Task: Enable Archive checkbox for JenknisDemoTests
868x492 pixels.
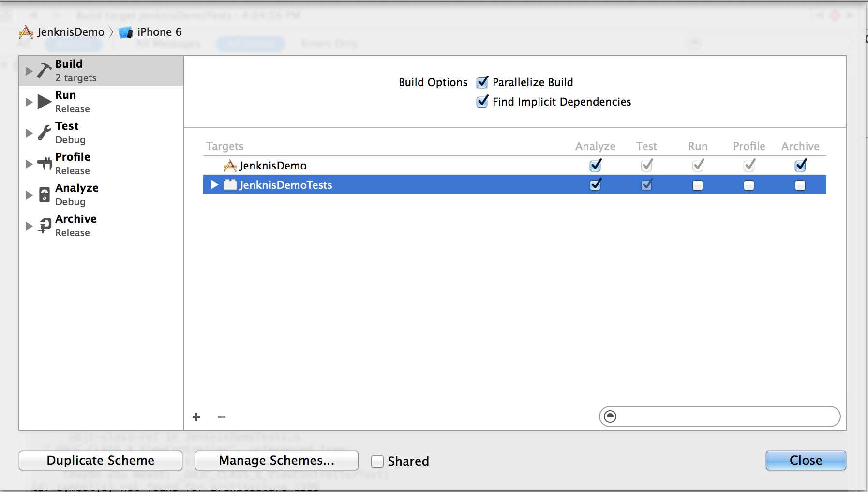Action: click(x=800, y=185)
